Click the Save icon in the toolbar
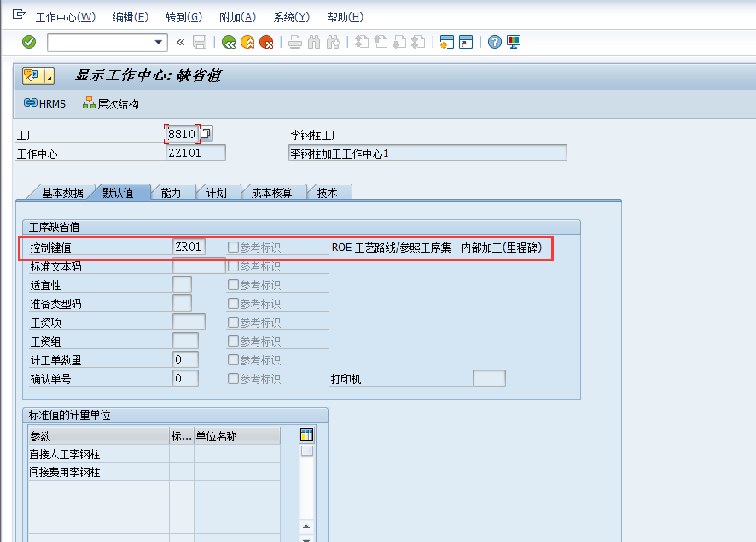The image size is (756, 542). 200,41
